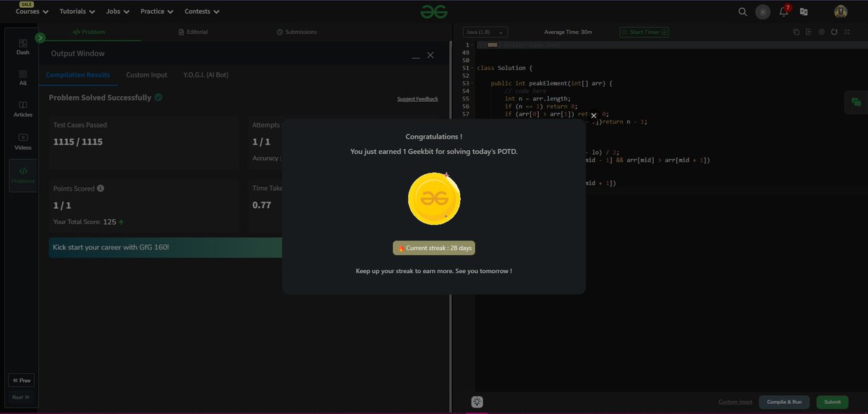Click the 'Average Time: 30m' text
This screenshot has width=868, height=414.
tap(568, 33)
